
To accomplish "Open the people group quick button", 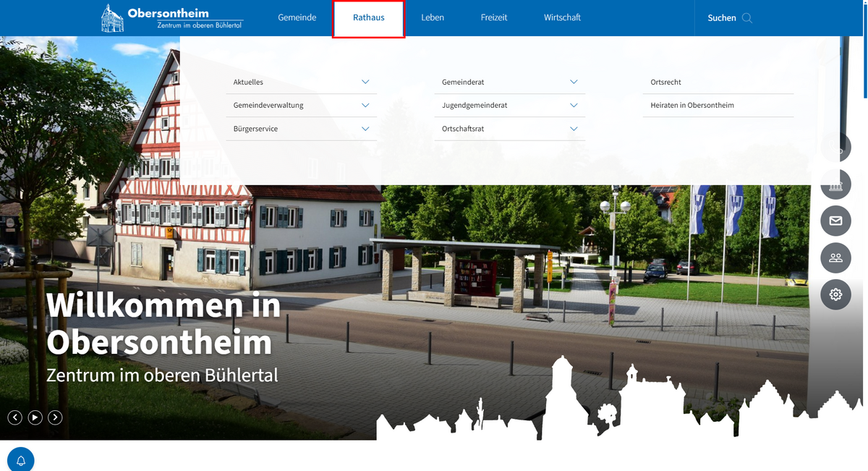I will click(836, 258).
